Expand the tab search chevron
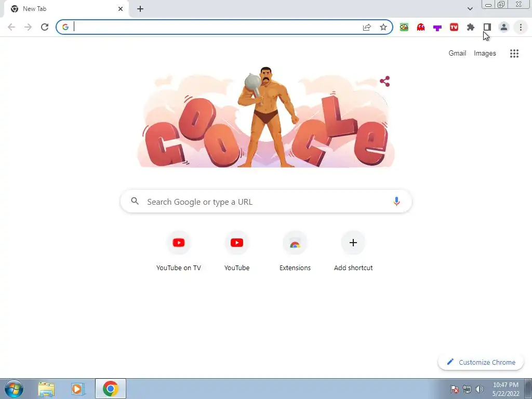Image resolution: width=532 pixels, height=399 pixels. point(470,9)
